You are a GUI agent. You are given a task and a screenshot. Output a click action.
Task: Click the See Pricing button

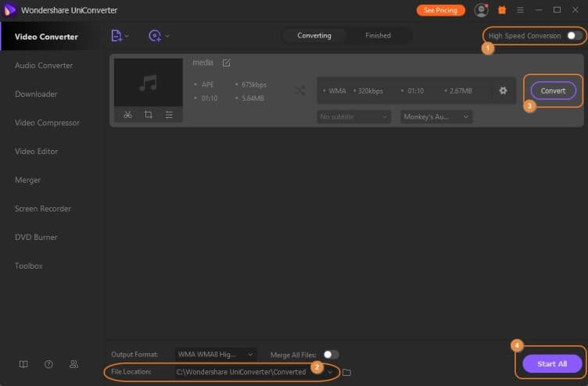pos(441,10)
